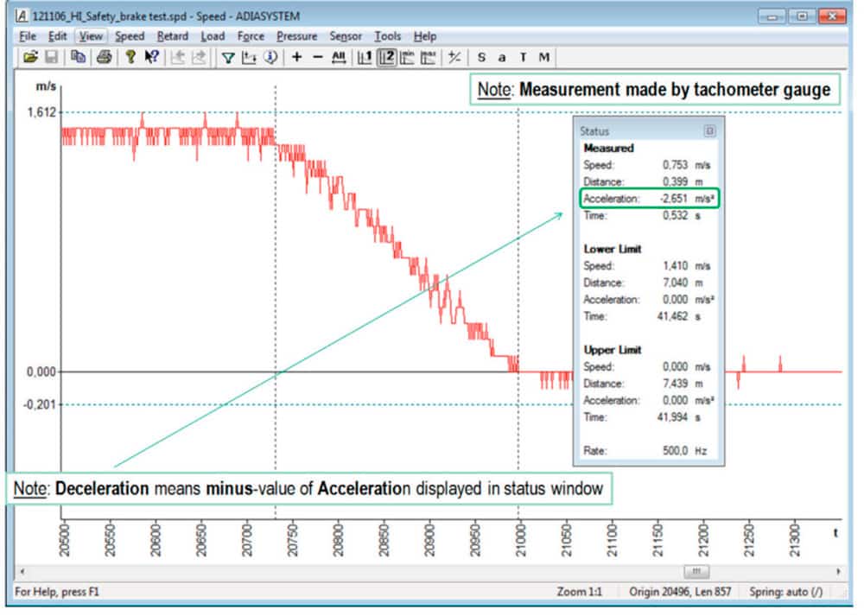Activate the context help arrow-question icon

point(151,57)
